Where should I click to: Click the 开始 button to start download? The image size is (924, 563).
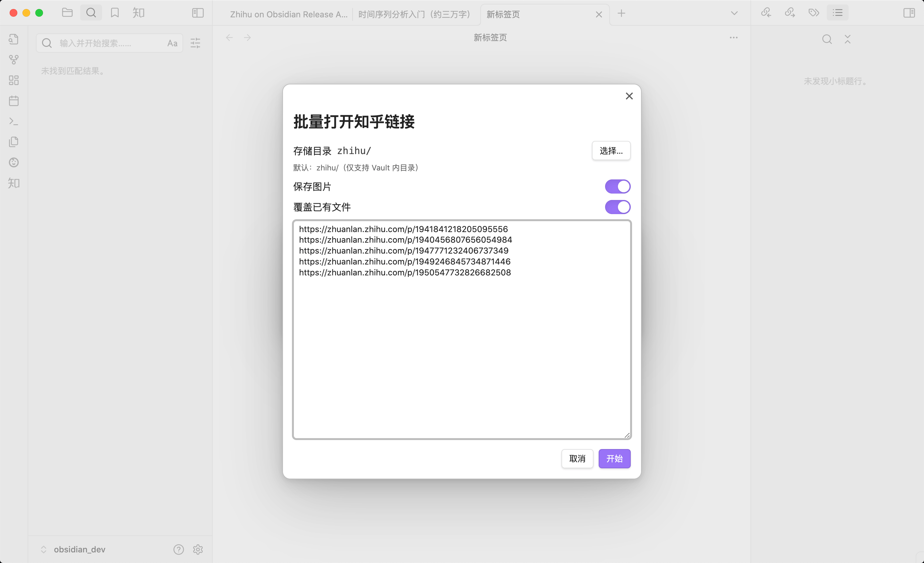[614, 459]
